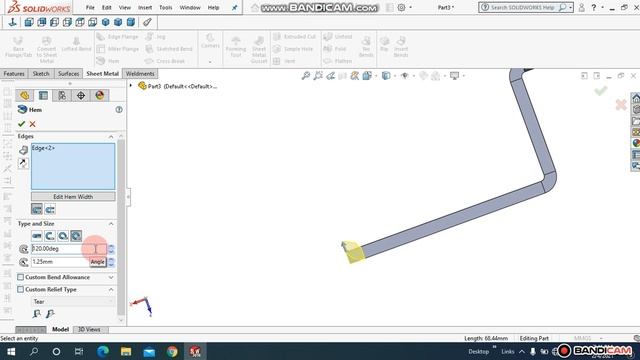This screenshot has height=360, width=640.
Task: Select the Bend Outside hem position icon
Action: point(50,209)
